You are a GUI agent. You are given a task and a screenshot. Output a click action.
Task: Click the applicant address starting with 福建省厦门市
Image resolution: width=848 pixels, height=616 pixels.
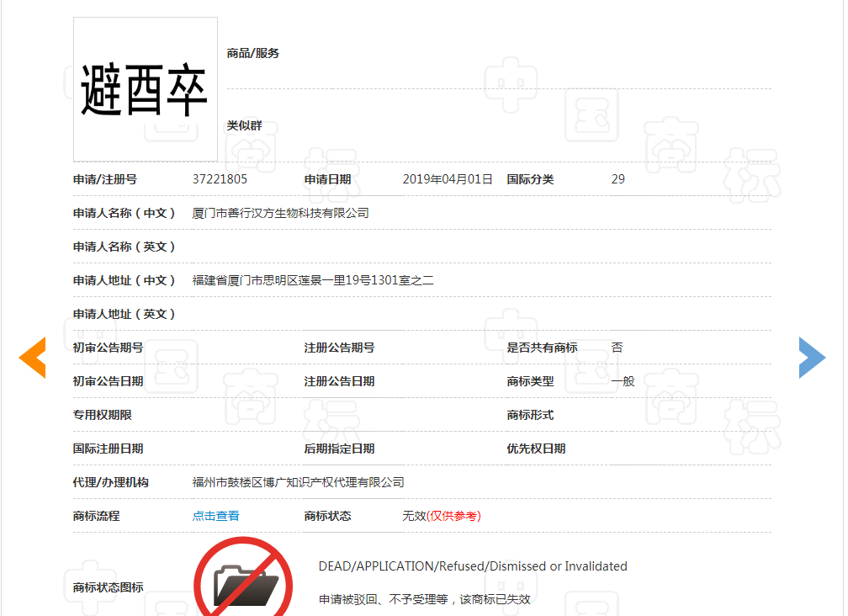[x=312, y=280]
